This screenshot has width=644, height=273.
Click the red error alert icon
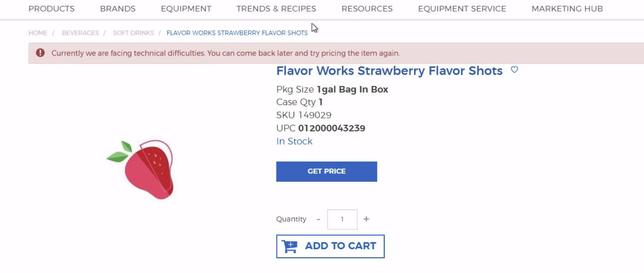click(40, 53)
